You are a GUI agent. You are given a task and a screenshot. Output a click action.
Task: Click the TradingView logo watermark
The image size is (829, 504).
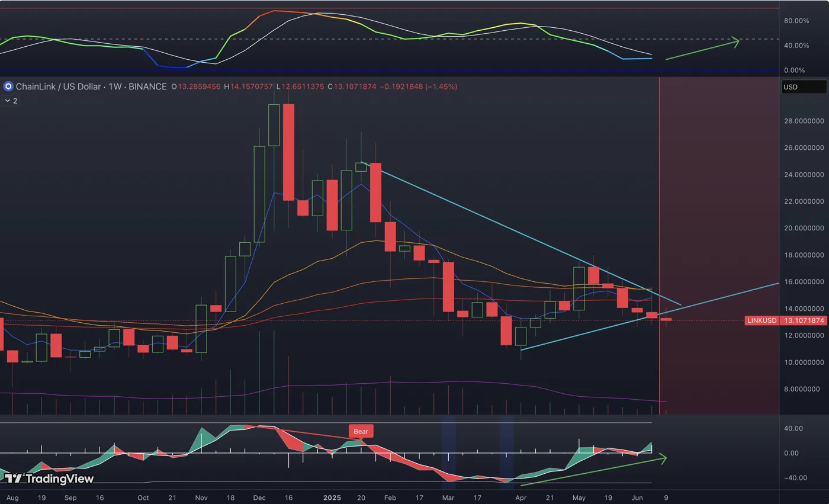[x=47, y=479]
